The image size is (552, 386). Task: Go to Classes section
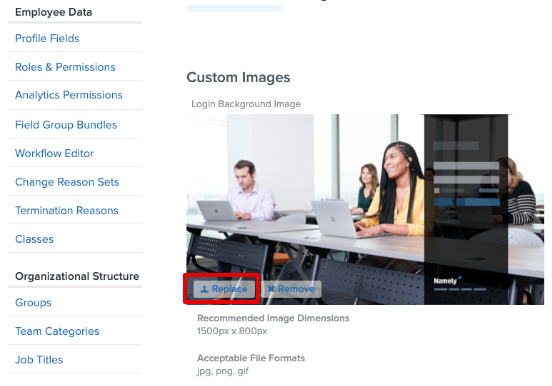pyautogui.click(x=34, y=239)
